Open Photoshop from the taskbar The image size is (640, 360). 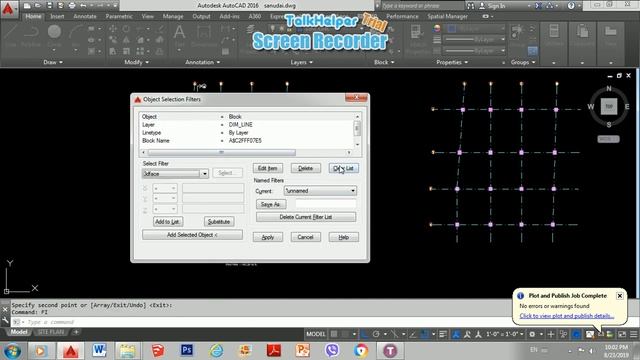click(187, 350)
